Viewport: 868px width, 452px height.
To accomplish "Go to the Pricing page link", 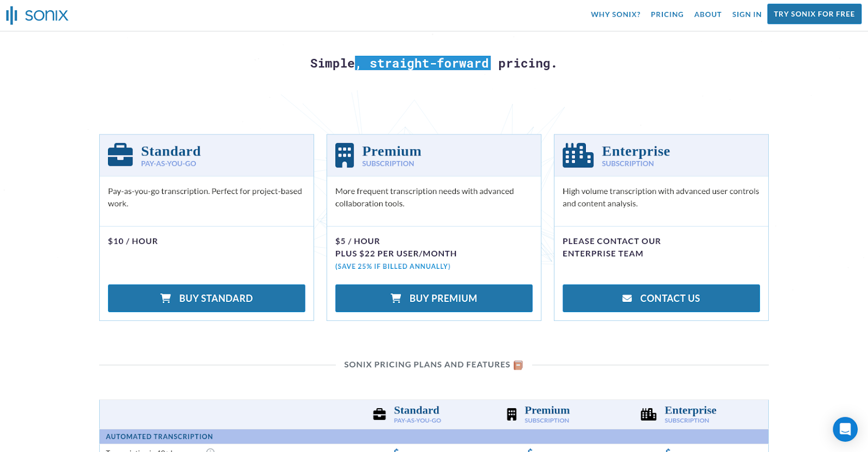I will tap(667, 15).
